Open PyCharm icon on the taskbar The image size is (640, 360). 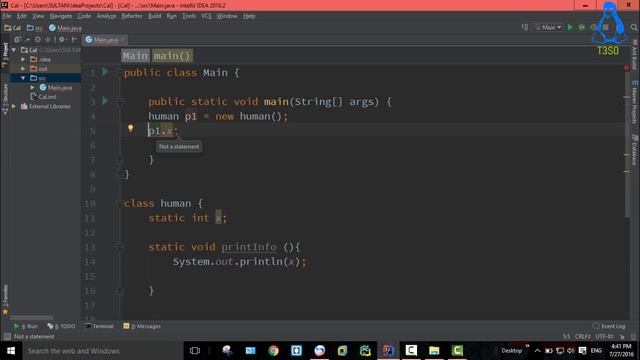(365, 351)
